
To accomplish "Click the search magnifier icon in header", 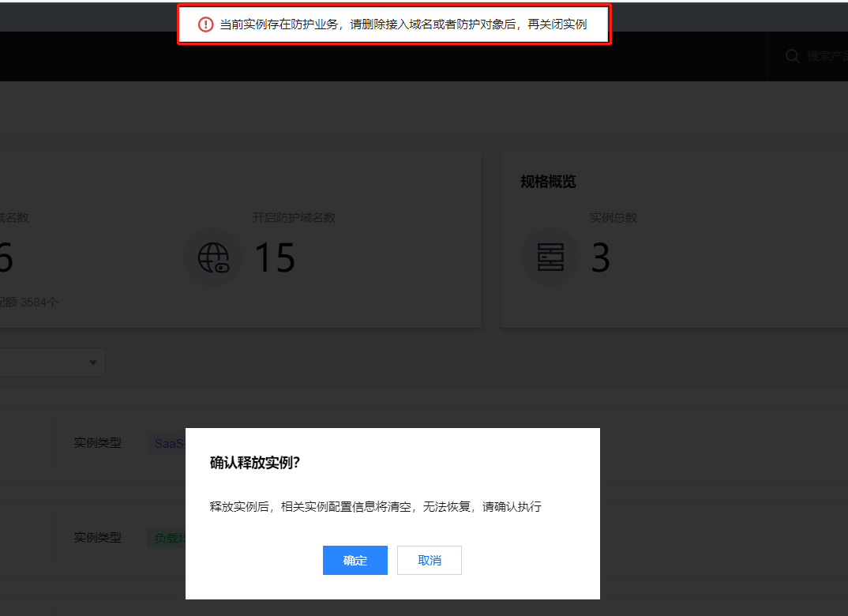I will pyautogui.click(x=792, y=56).
